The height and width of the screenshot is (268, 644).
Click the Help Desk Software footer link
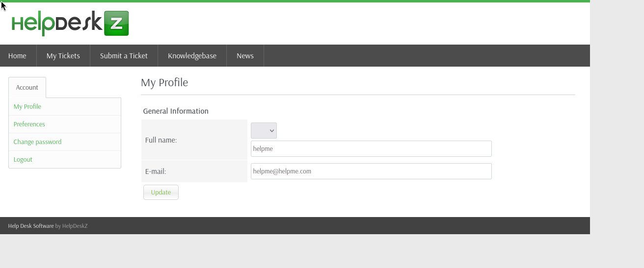[x=31, y=226]
